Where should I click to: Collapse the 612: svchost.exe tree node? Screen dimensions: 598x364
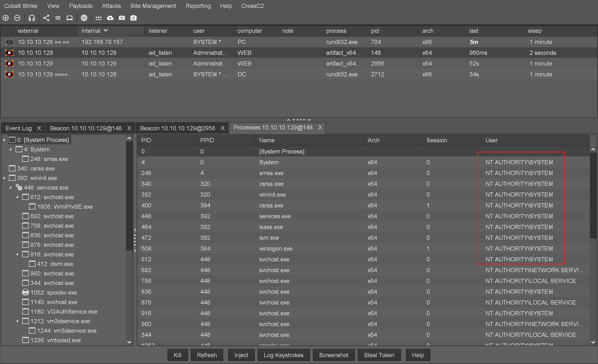pyautogui.click(x=17, y=197)
